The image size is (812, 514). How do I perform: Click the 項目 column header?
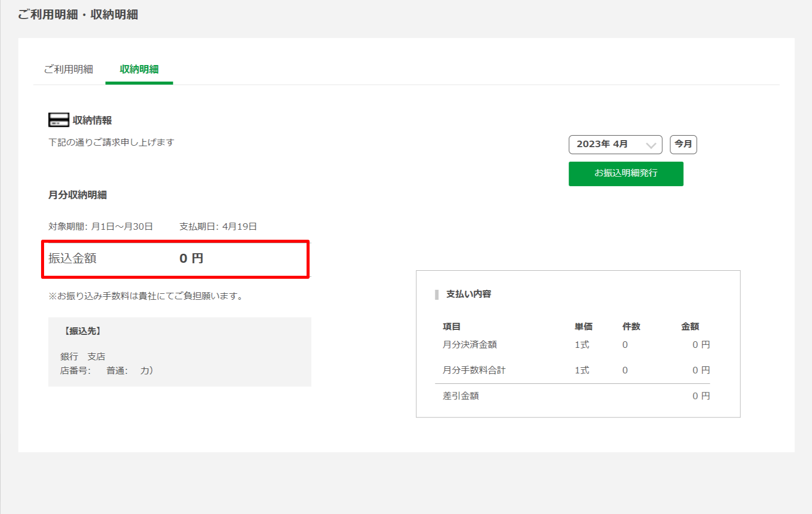coord(452,326)
